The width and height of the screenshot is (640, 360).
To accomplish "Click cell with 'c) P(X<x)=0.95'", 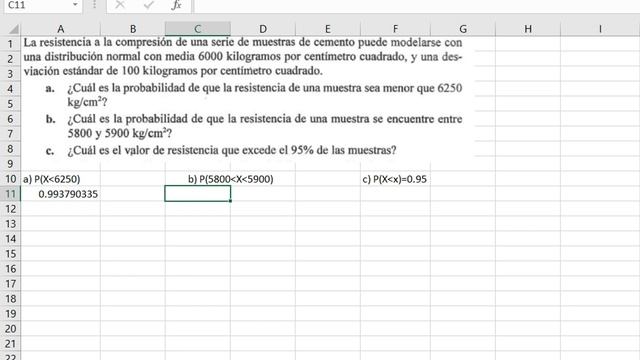I will [395, 179].
